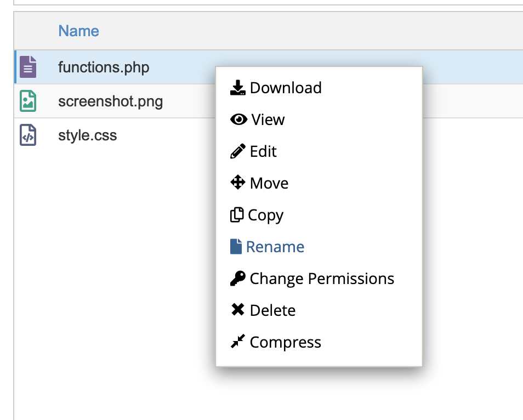
Task: Click the key icon for Change Permissions
Action: tap(238, 279)
